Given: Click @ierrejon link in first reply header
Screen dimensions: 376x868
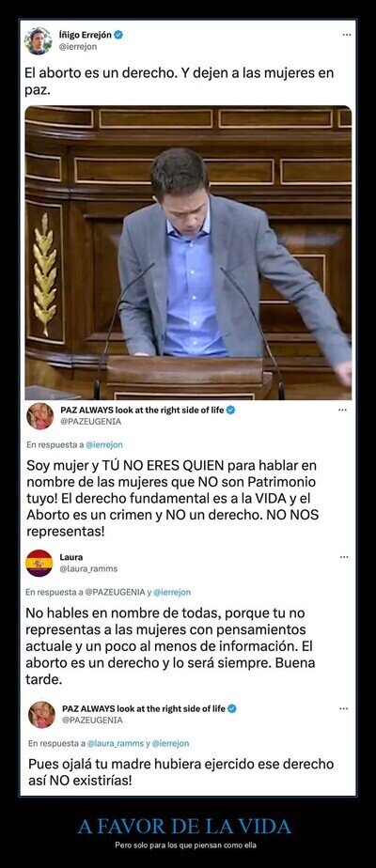Looking at the screenshot, I should [x=104, y=444].
